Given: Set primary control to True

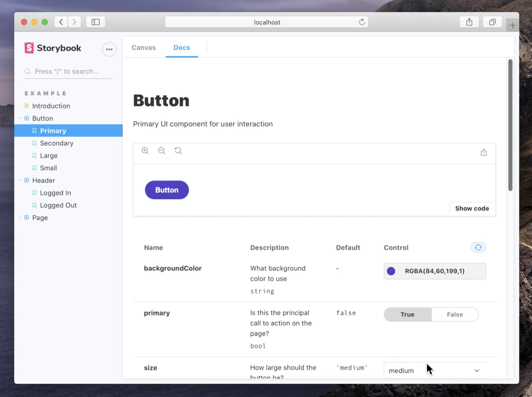Looking at the screenshot, I should 408,315.
